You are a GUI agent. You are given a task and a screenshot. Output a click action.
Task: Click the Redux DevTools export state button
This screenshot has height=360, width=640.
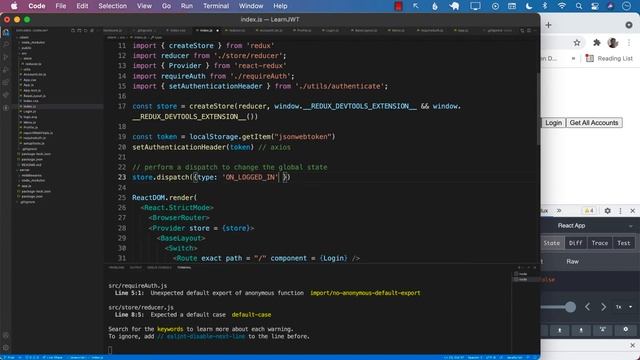point(581,330)
